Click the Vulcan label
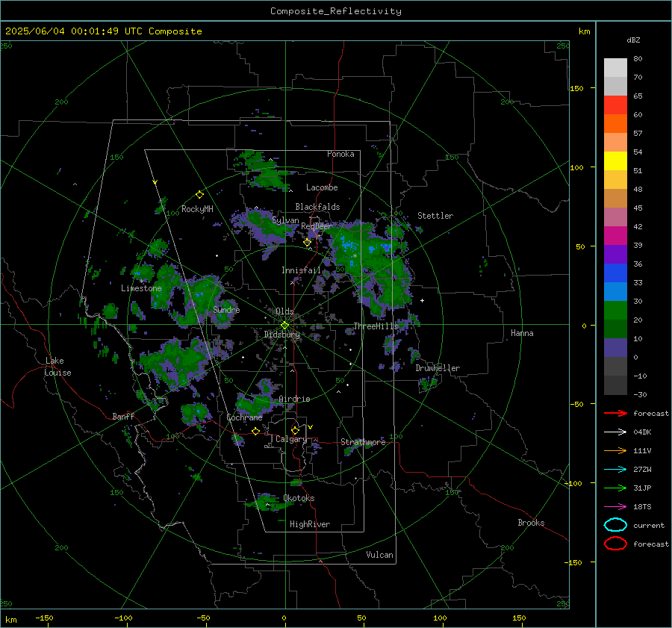The image size is (672, 628). (x=379, y=555)
